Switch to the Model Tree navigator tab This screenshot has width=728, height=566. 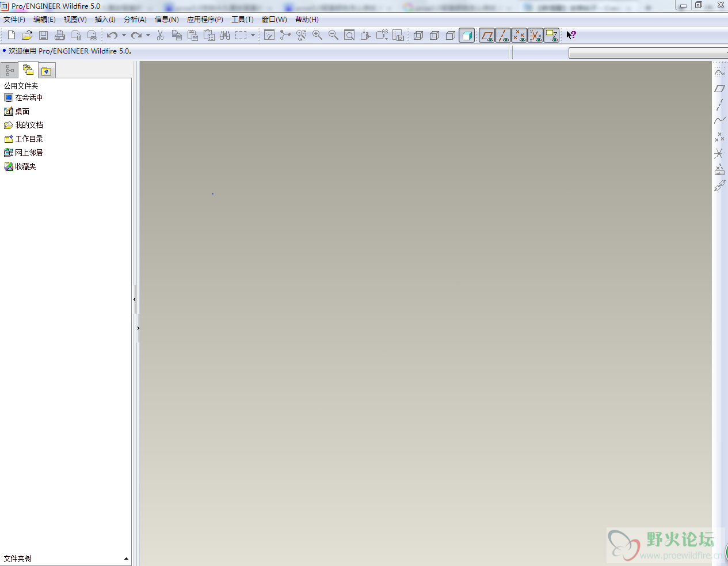pyautogui.click(x=9, y=71)
